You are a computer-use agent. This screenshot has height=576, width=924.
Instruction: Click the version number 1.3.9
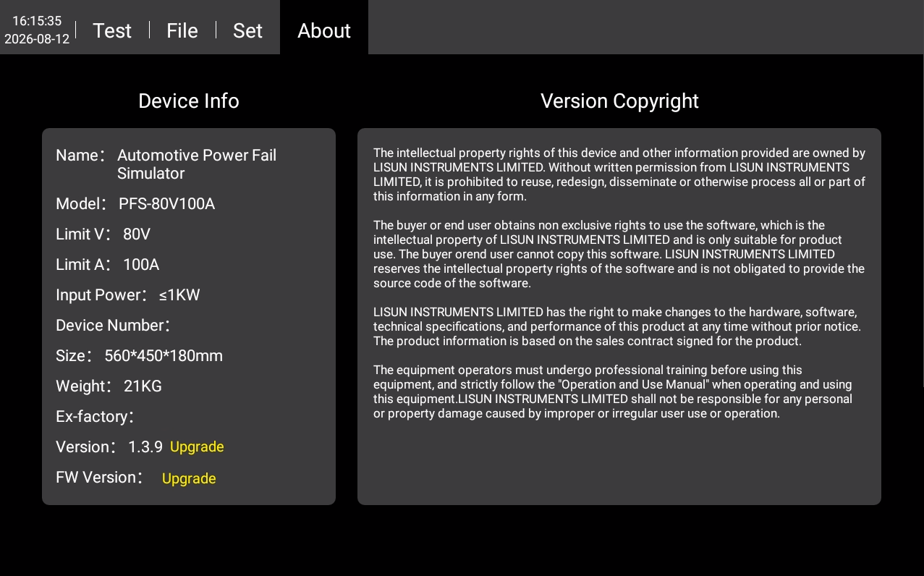pyautogui.click(x=145, y=447)
